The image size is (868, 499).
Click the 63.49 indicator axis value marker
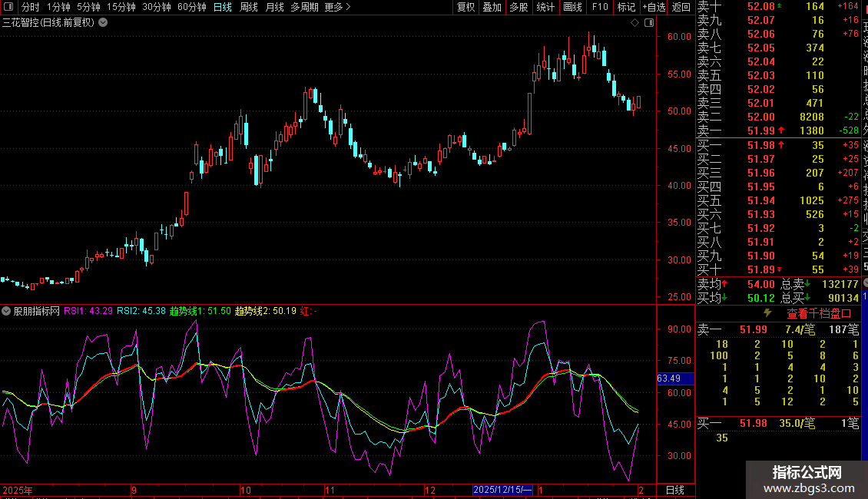click(x=674, y=378)
